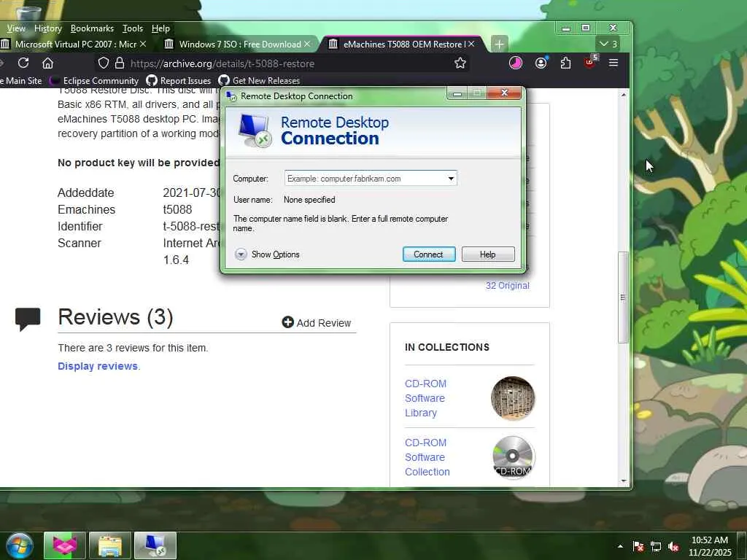Click the CD-ROM disc collection thumbnail
Image resolution: width=747 pixels, height=560 pixels.
(x=513, y=457)
